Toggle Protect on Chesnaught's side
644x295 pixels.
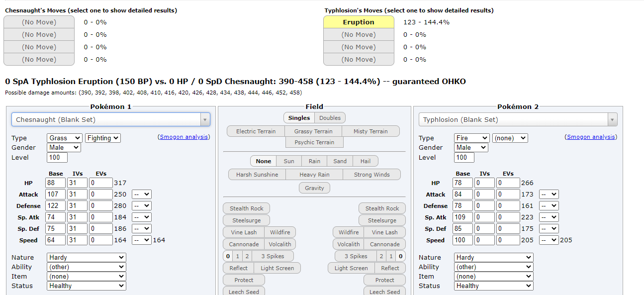click(x=244, y=280)
